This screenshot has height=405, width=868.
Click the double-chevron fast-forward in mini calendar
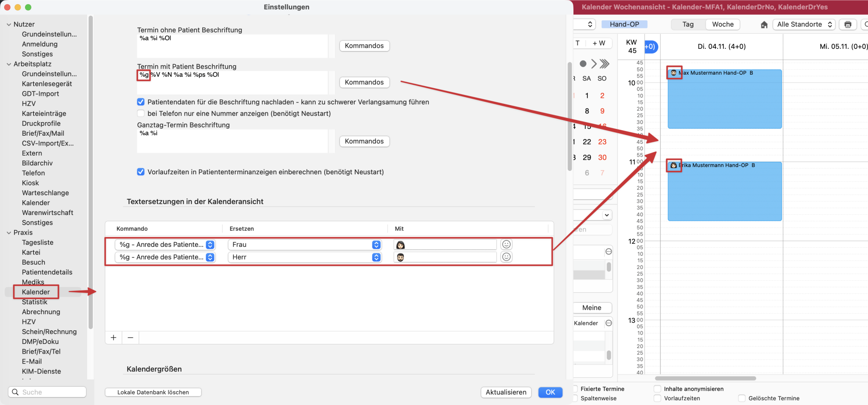[605, 64]
